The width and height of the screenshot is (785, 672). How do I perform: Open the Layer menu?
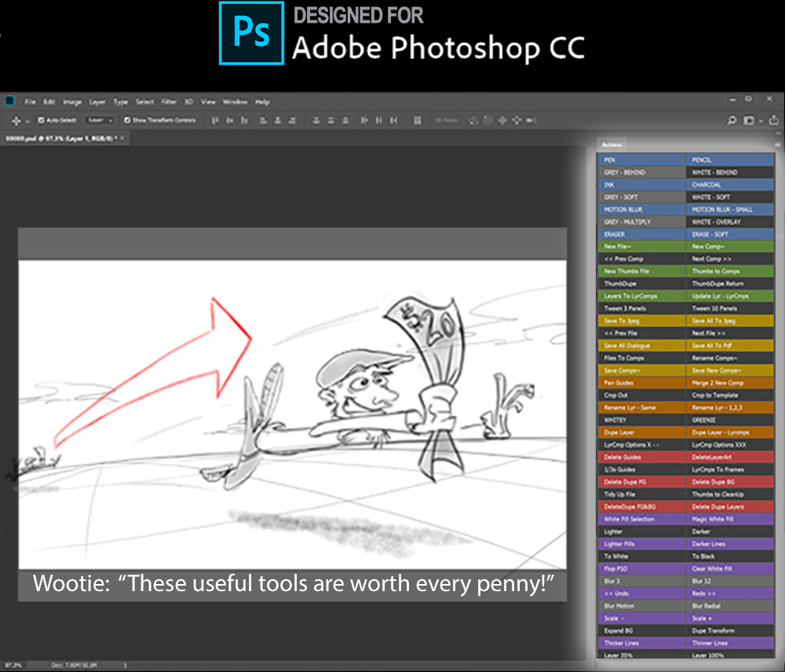click(97, 101)
